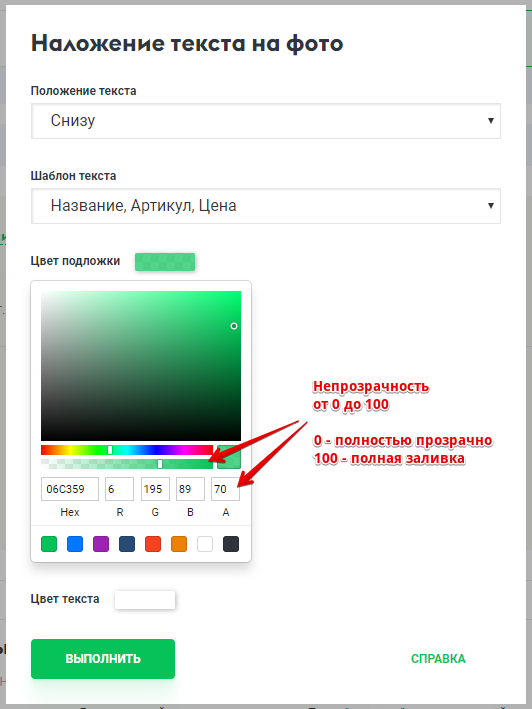Click the Цвет подложки color preview
Screen dimensions: 532x709
[x=165, y=262]
